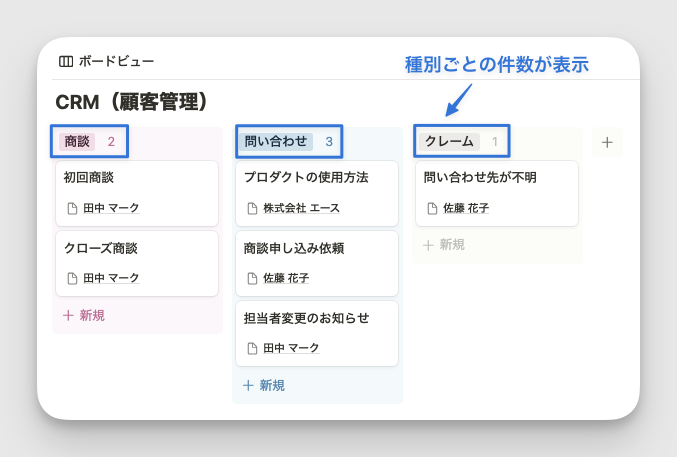Click 田中 マーク link in クローズ商談 card
Image resolution: width=677 pixels, height=457 pixels.
[111, 278]
